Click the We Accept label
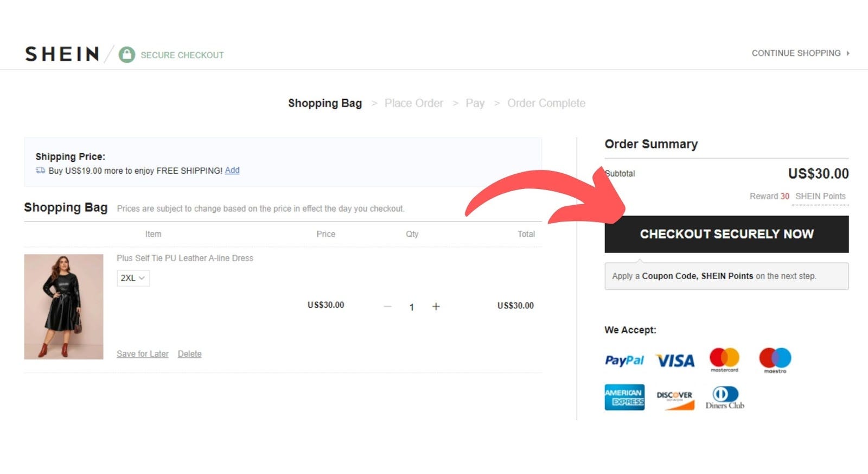The image size is (868, 474). point(630,330)
